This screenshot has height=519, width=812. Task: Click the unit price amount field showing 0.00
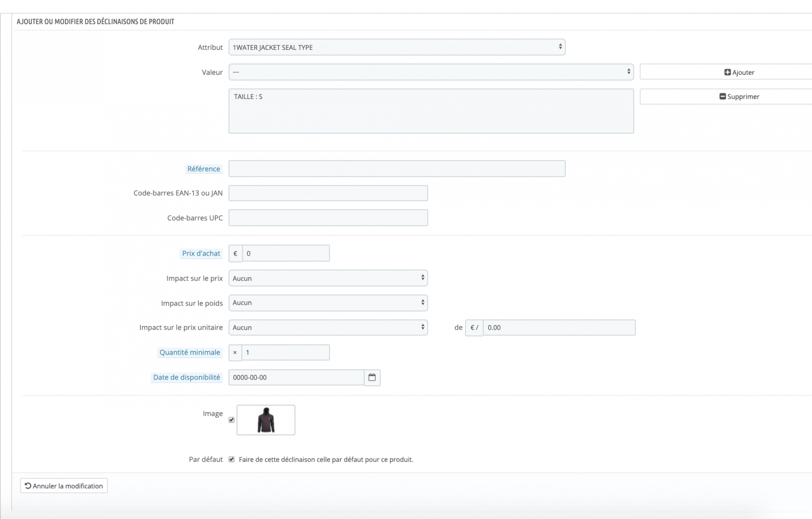[x=559, y=328]
